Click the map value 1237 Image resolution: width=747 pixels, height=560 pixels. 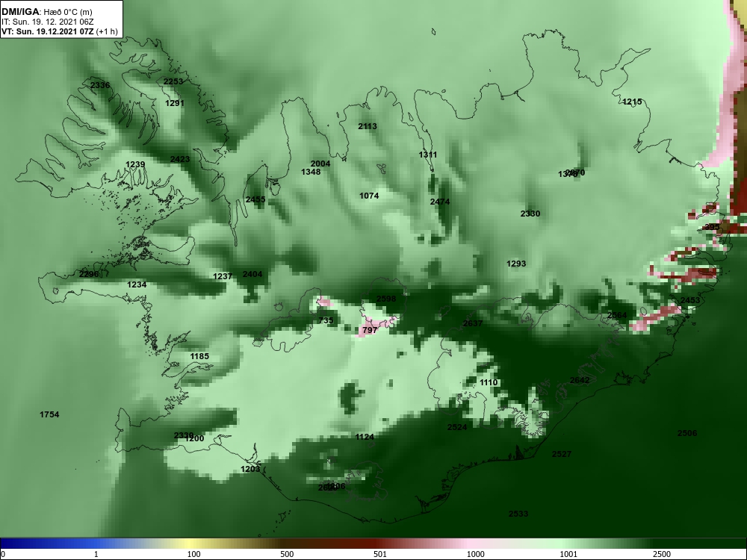223,277
